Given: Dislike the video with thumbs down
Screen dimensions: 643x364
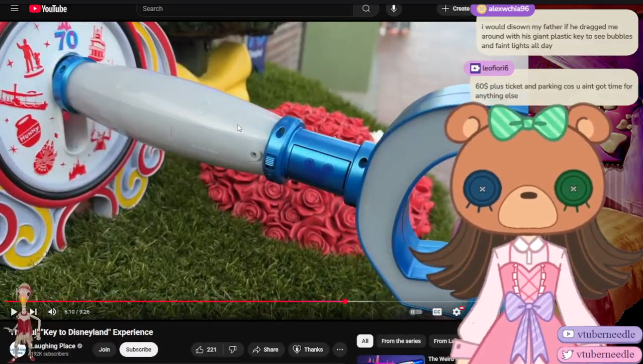Looking at the screenshot, I should 233,349.
